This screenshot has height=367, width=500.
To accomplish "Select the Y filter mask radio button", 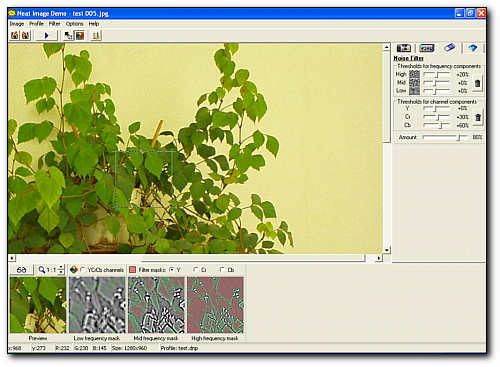I will (172, 269).
